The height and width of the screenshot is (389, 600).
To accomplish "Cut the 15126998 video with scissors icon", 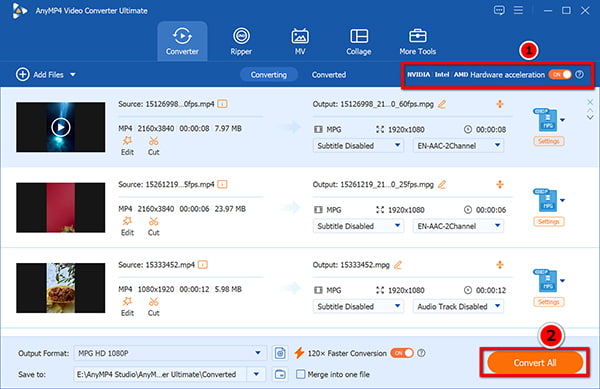I will tap(153, 146).
